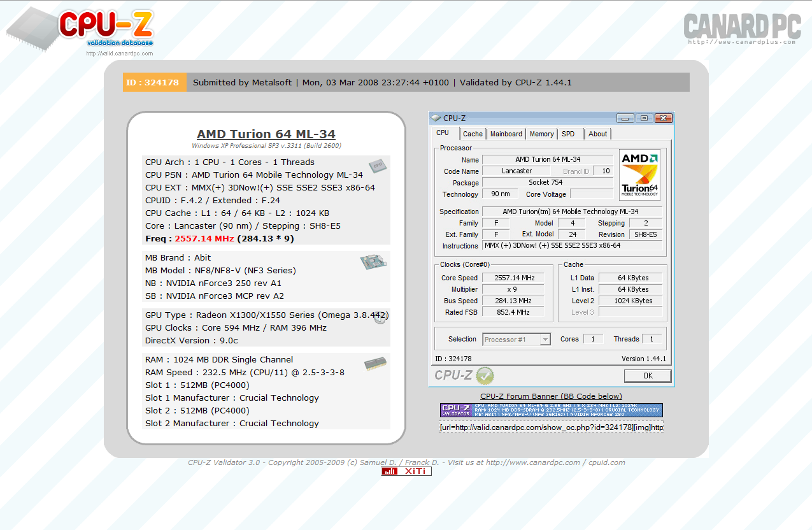Open the Mainboard tab
Viewport: 812px width, 530px height.
pos(506,134)
